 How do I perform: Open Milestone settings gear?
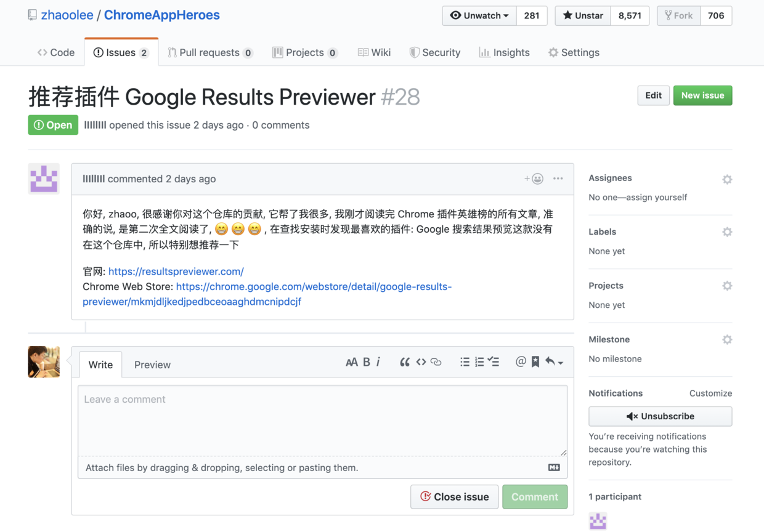point(727,340)
